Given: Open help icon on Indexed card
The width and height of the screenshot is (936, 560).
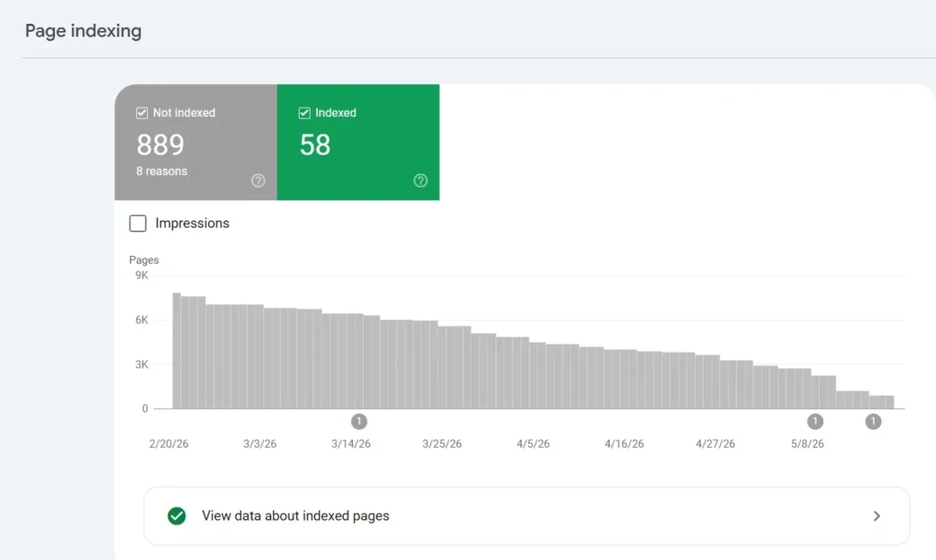Looking at the screenshot, I should click(x=420, y=181).
